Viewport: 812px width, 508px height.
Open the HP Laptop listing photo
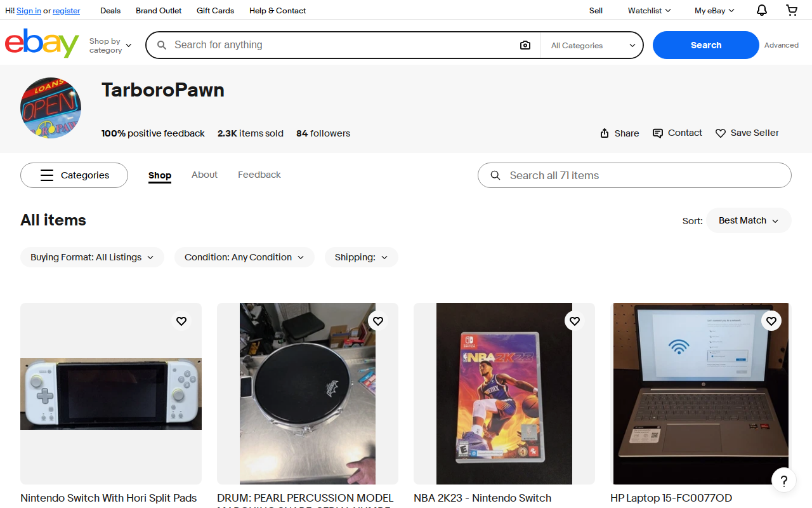[x=701, y=394]
